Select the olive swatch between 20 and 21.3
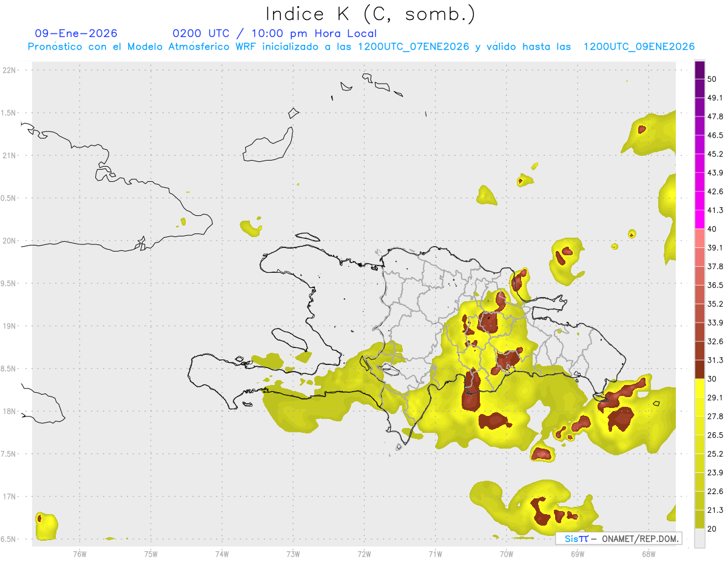Viewport: 728px width, 562px height. [x=699, y=519]
